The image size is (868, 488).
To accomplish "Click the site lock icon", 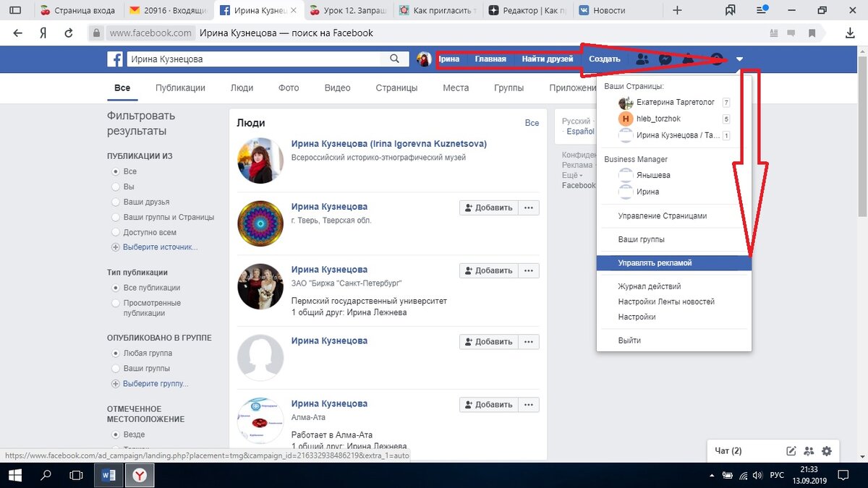I will pyautogui.click(x=95, y=33).
